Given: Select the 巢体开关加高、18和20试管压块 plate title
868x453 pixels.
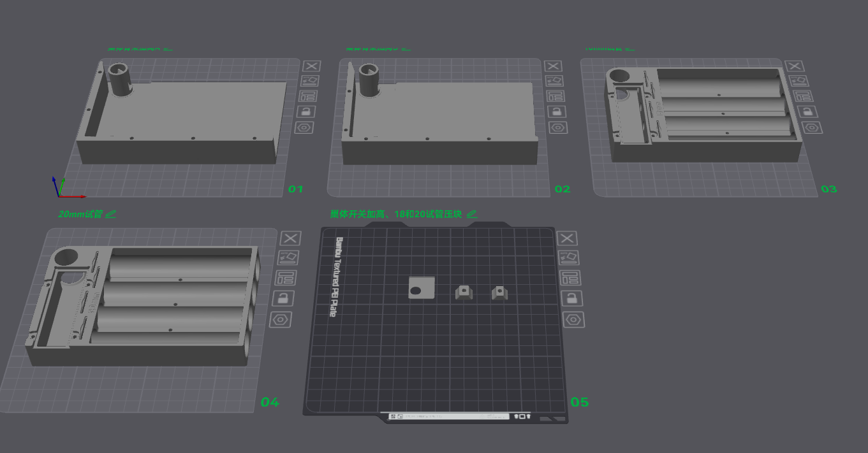Looking at the screenshot, I should pyautogui.click(x=395, y=214).
